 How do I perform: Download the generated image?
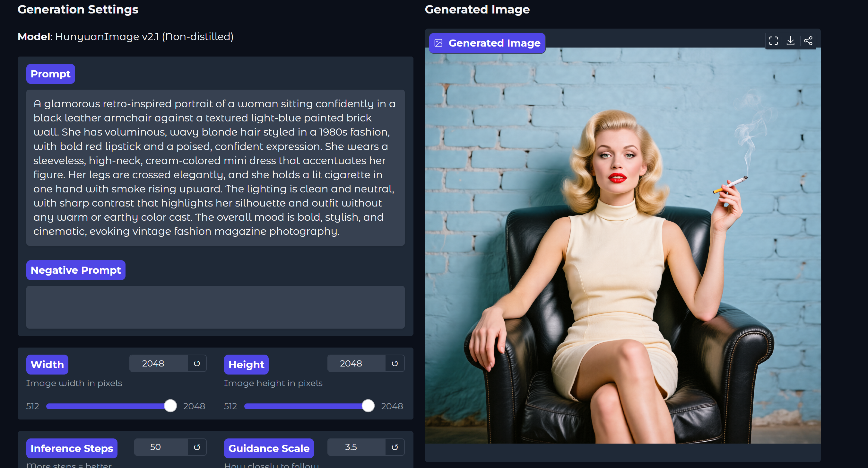click(x=791, y=41)
